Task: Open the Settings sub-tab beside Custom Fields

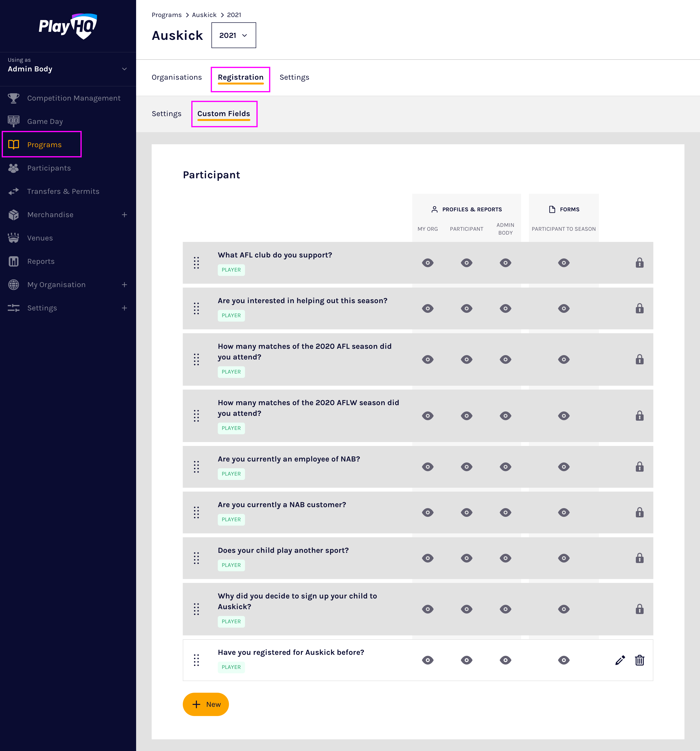Action: (166, 114)
